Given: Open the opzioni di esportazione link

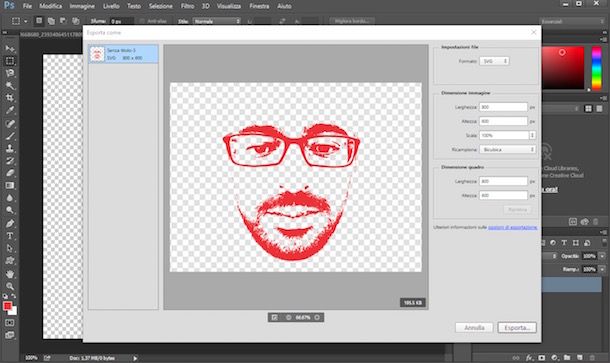Looking at the screenshot, I should coord(513,227).
